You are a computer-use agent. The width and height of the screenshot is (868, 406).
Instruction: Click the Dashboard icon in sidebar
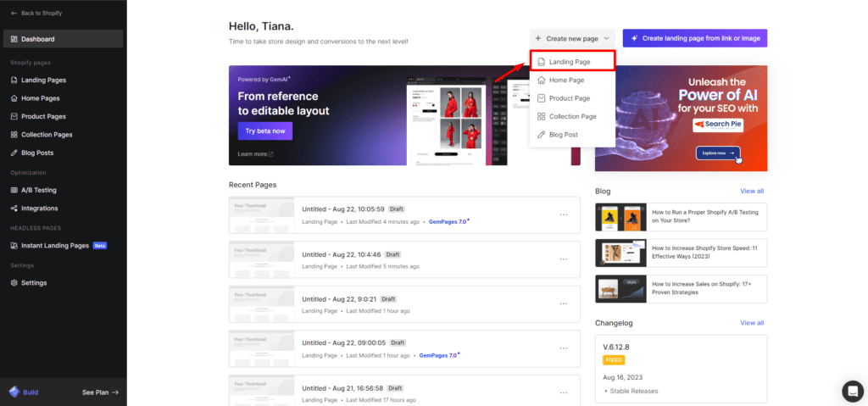pos(14,39)
